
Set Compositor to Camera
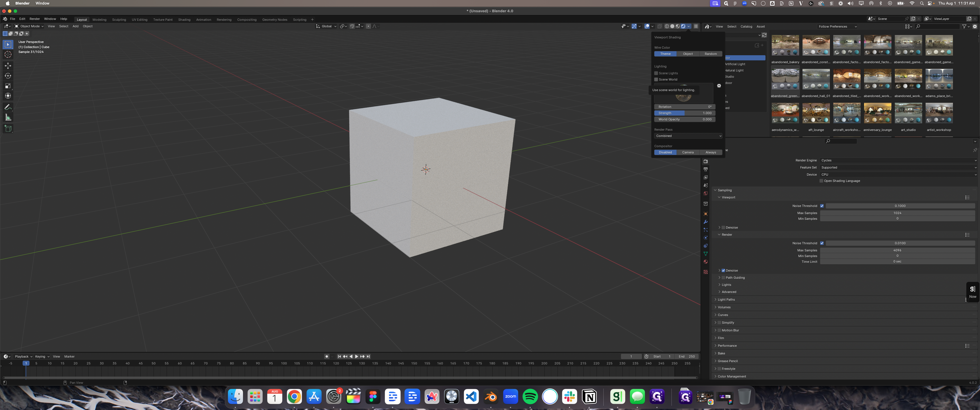(688, 152)
